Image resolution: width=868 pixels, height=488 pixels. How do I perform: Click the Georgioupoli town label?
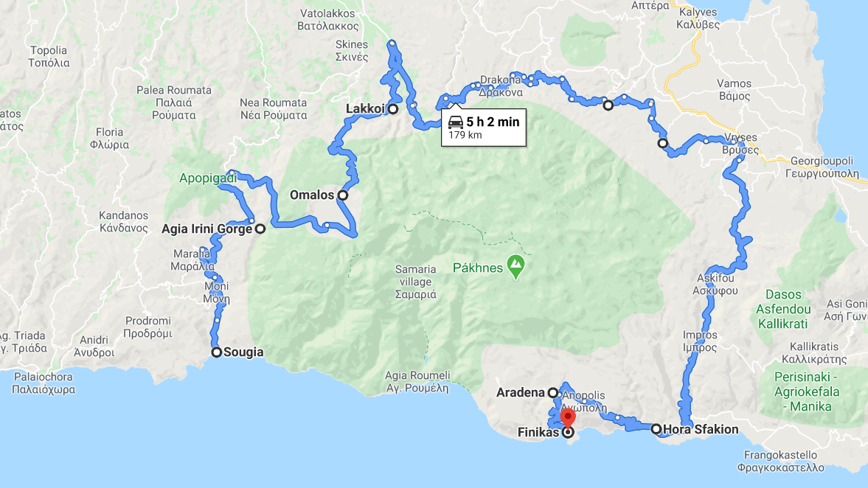pyautogui.click(x=822, y=167)
